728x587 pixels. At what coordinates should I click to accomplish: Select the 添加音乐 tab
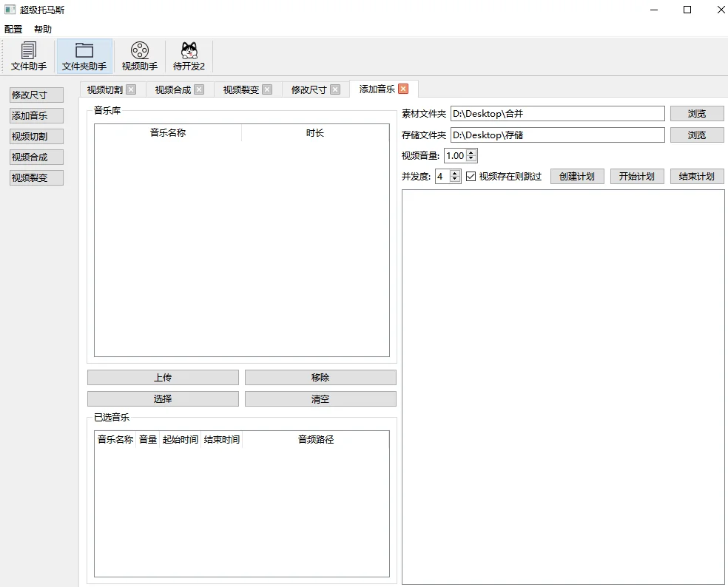(x=377, y=89)
